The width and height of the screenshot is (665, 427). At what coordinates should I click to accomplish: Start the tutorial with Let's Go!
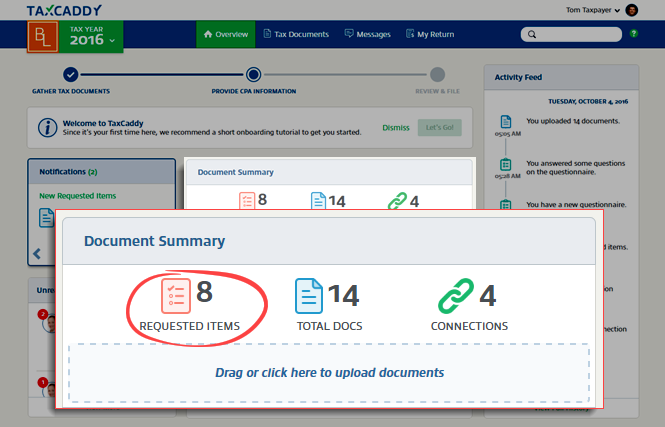tap(439, 128)
